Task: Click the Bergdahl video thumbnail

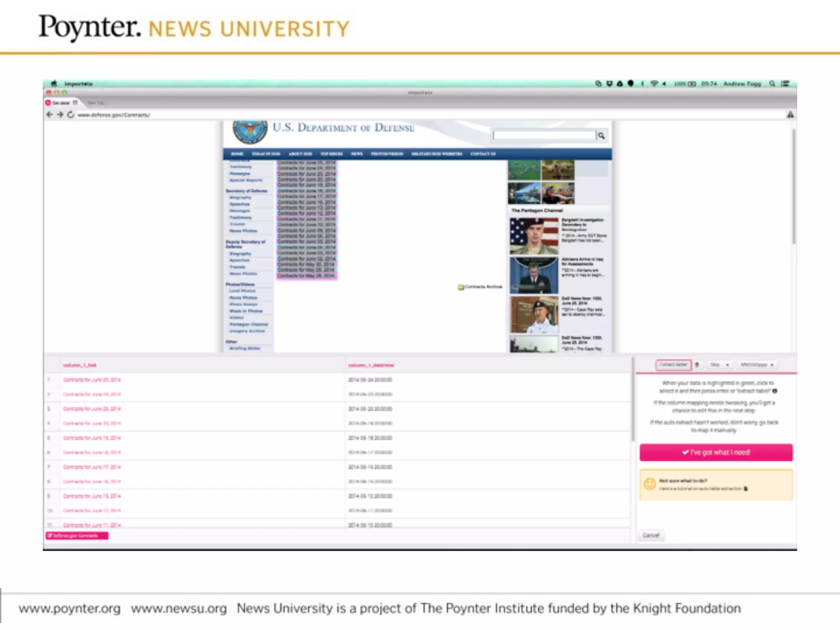Action: click(534, 236)
